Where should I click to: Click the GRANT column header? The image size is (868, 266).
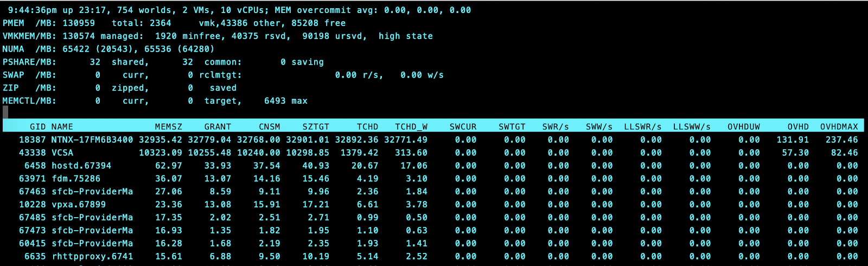(218, 126)
